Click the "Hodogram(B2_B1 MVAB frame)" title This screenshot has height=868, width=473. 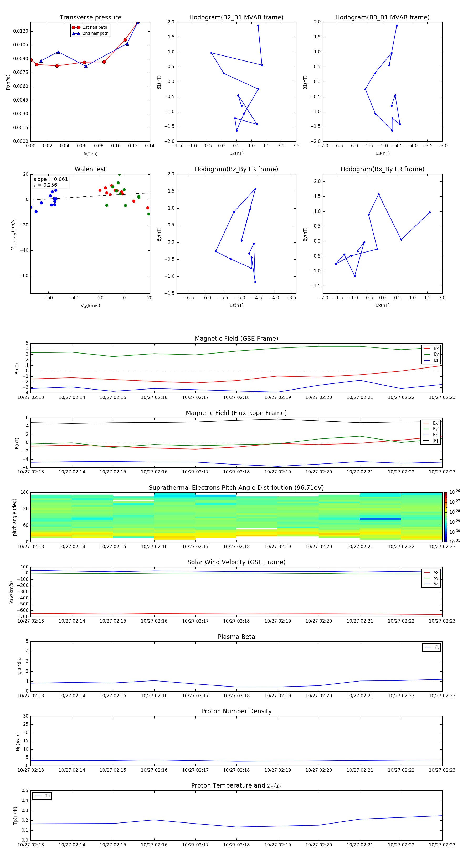pos(236,17)
